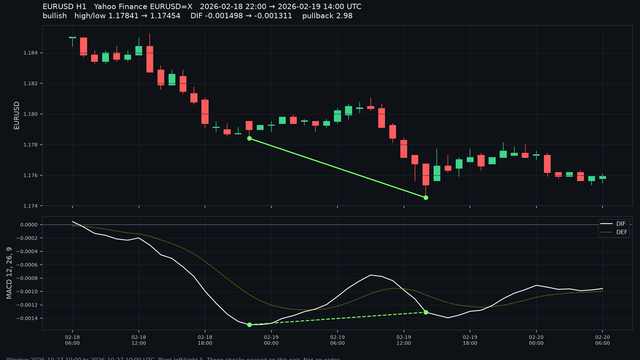This screenshot has width=640, height=360.
Task: Click the 1.180 price axis tick
Action: [x=31, y=114]
